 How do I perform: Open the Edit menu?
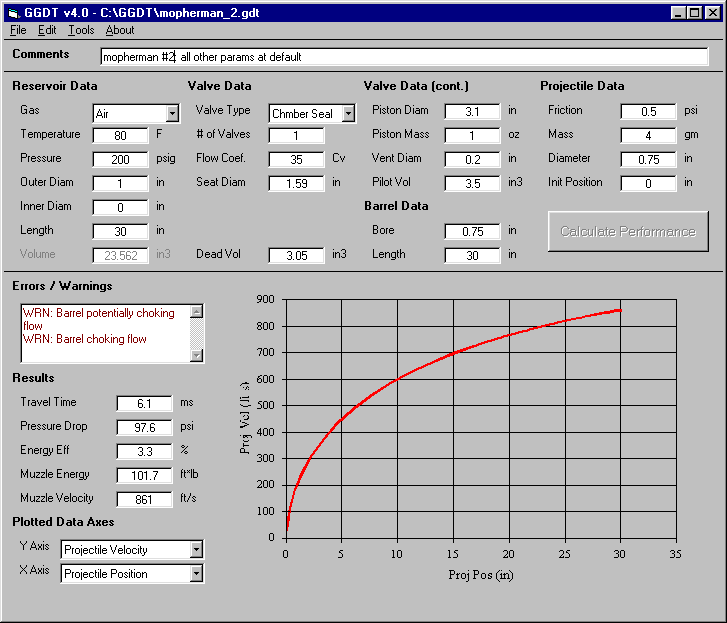tap(47, 30)
